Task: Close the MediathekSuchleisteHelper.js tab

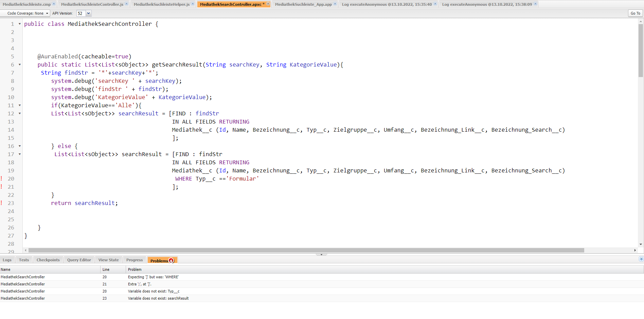Action: (193, 4)
